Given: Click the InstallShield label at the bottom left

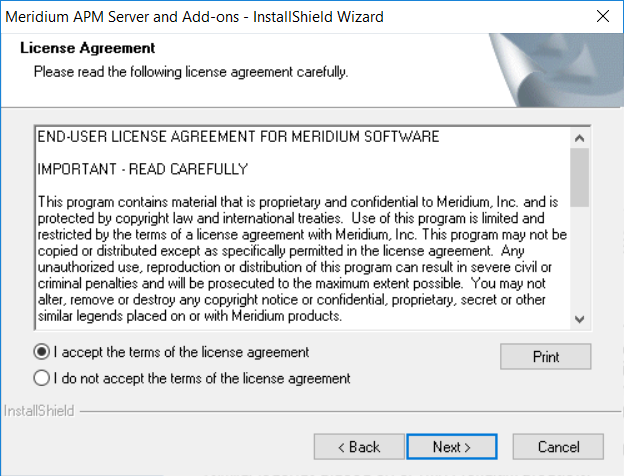Looking at the screenshot, I should 39,411.
